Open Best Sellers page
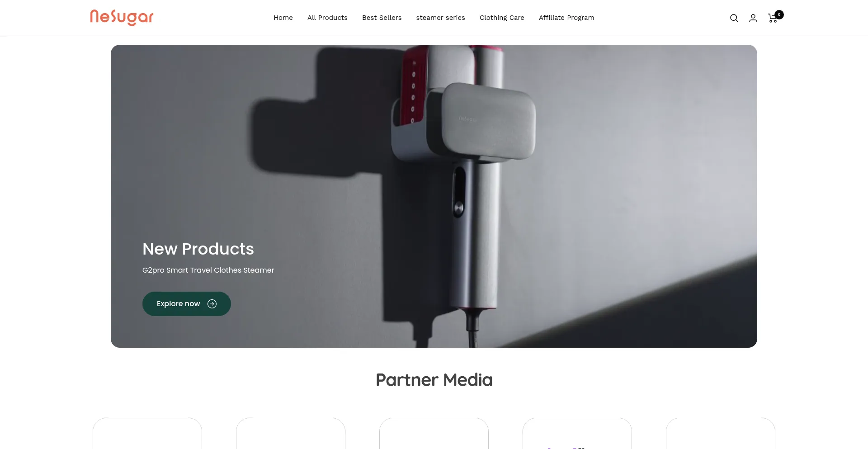Image resolution: width=868 pixels, height=449 pixels. click(382, 18)
